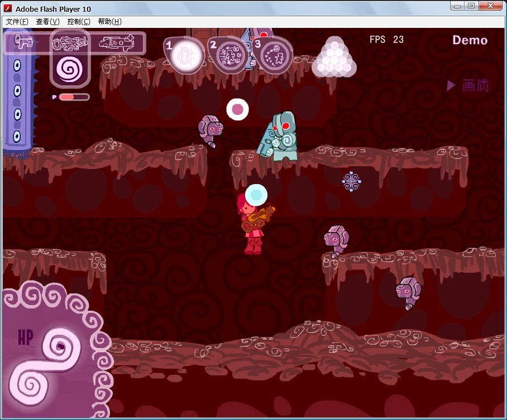Target the purple snake enemy on the right ledge
Viewport: 507px width, 420px height.
[x=336, y=242]
